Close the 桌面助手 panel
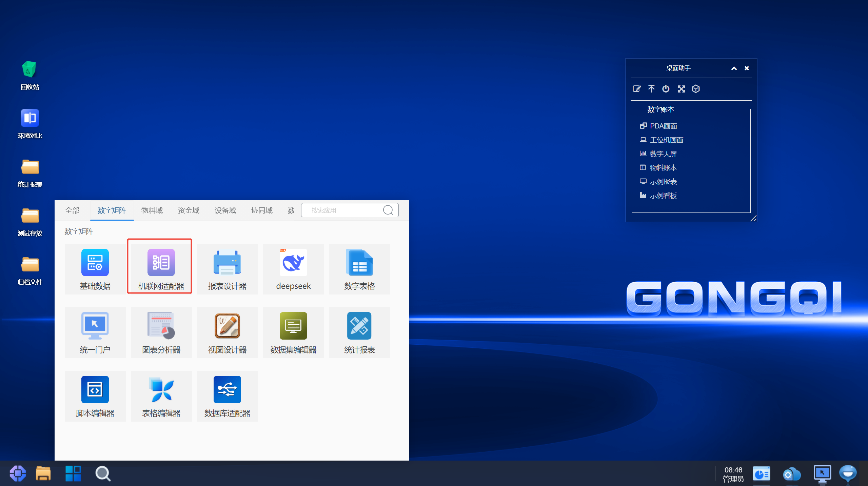This screenshot has width=868, height=486. click(747, 68)
